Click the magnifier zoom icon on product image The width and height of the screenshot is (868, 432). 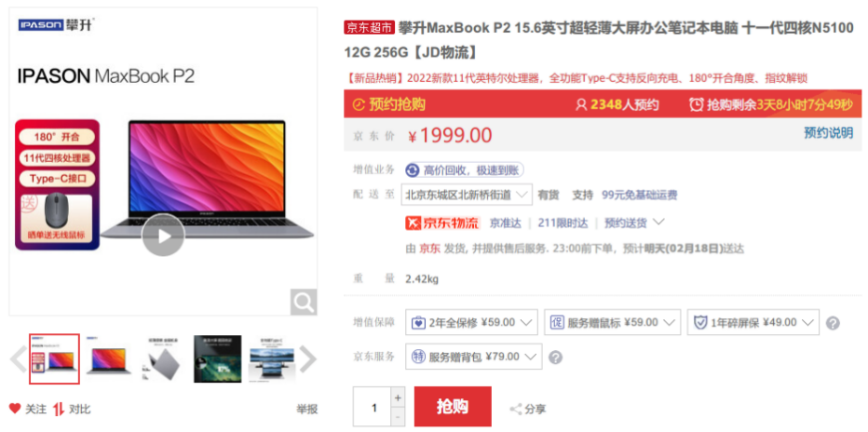click(x=304, y=302)
